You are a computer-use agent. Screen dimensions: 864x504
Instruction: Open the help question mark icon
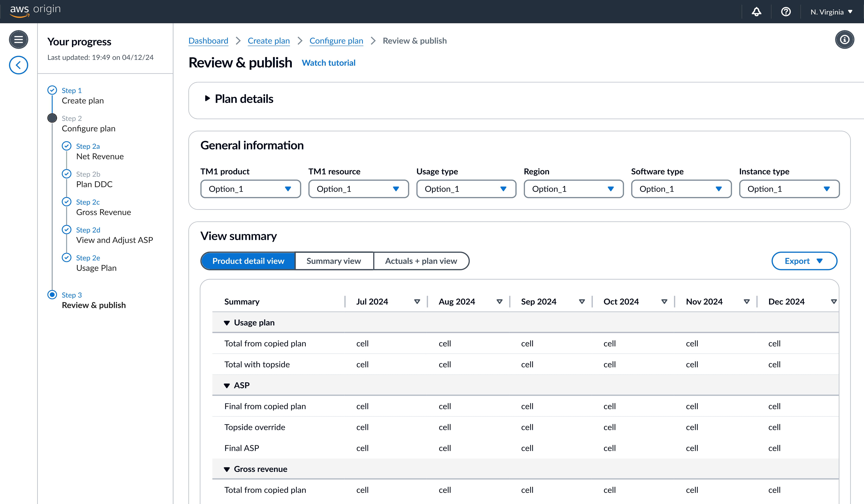pyautogui.click(x=786, y=12)
